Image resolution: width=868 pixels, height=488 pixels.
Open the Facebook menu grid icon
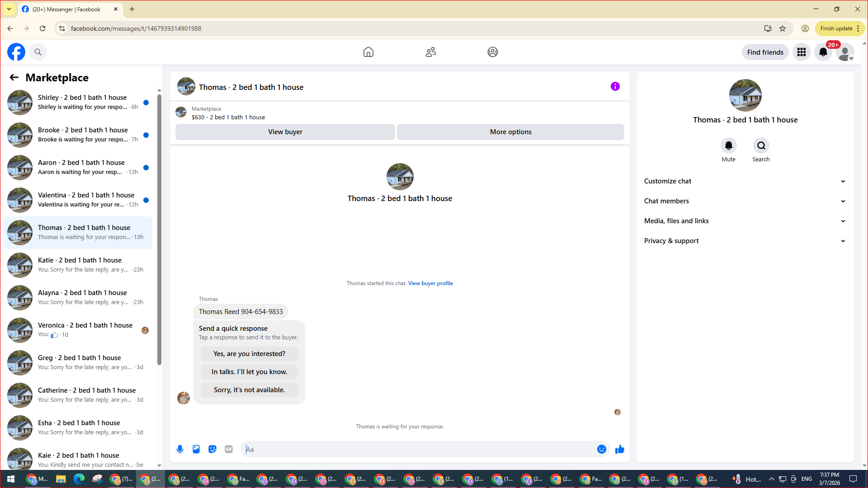pyautogui.click(x=802, y=52)
